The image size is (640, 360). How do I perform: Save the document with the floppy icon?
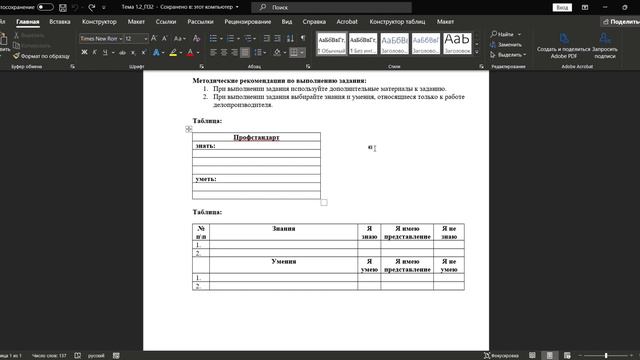coord(63,7)
